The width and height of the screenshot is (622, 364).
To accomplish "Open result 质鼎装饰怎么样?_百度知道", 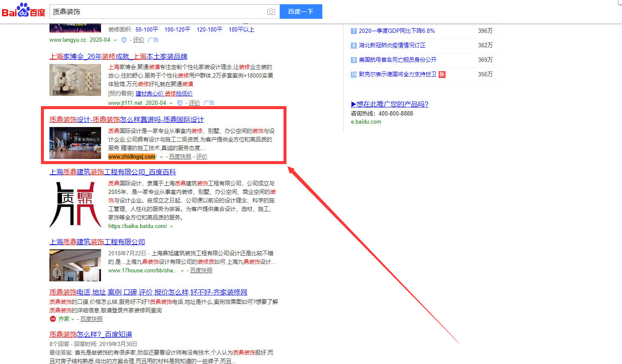I will pos(91,335).
